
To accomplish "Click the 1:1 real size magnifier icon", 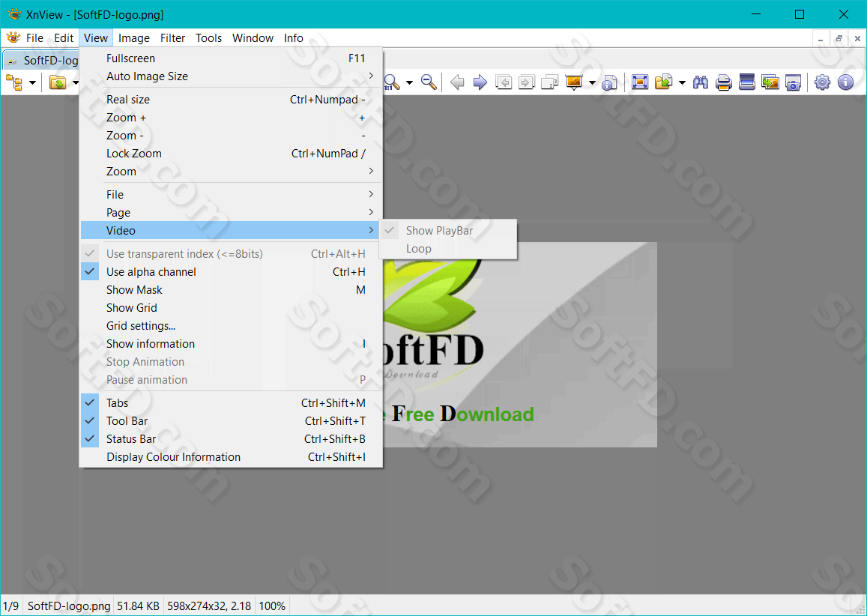I will (391, 83).
